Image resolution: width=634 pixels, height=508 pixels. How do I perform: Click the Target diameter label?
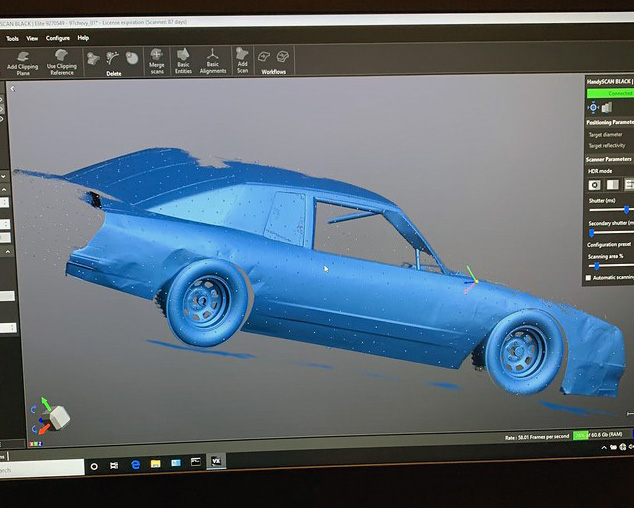[x=605, y=135]
